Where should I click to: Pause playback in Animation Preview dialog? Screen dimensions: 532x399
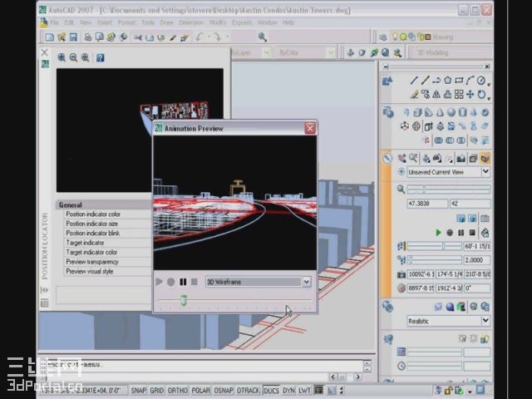point(183,282)
